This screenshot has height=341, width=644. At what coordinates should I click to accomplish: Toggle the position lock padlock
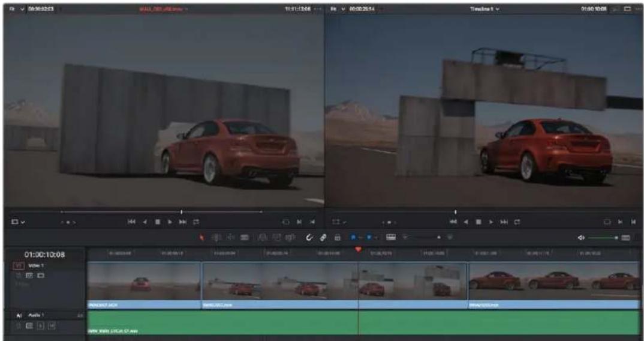click(337, 237)
